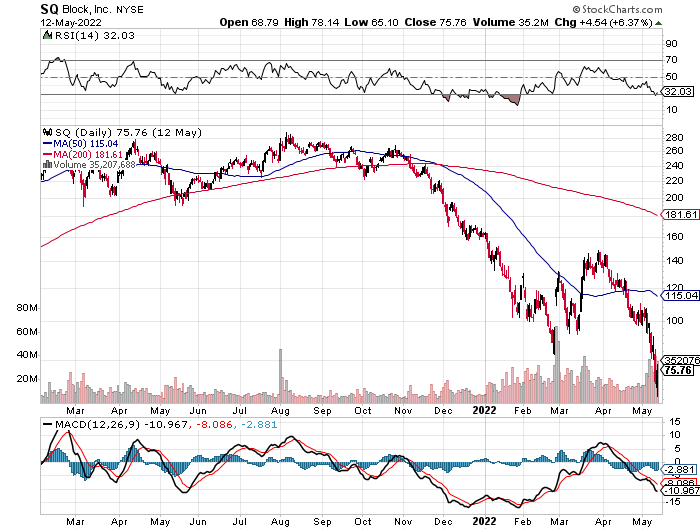Click the 2022 year label below MACD panel
Screen dimensions: 700x530
pyautogui.click(x=484, y=521)
